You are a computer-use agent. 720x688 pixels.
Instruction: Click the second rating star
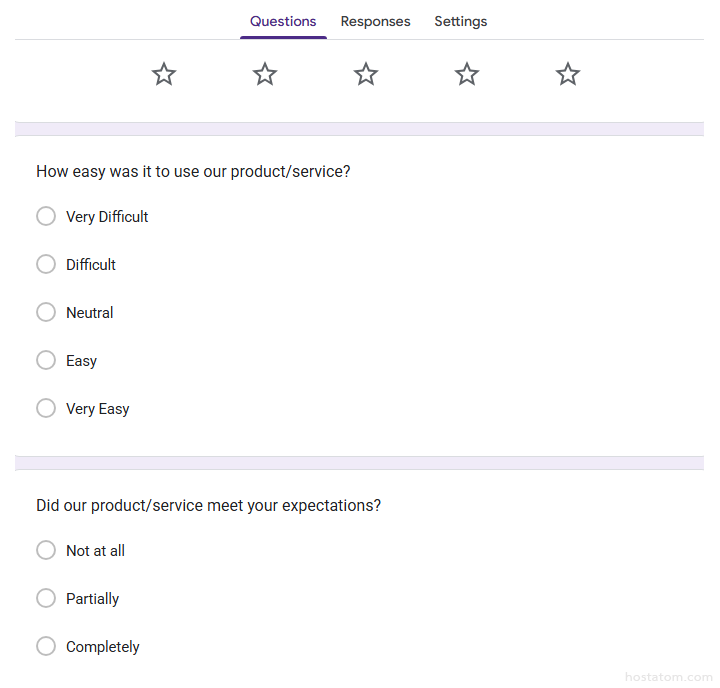point(265,74)
